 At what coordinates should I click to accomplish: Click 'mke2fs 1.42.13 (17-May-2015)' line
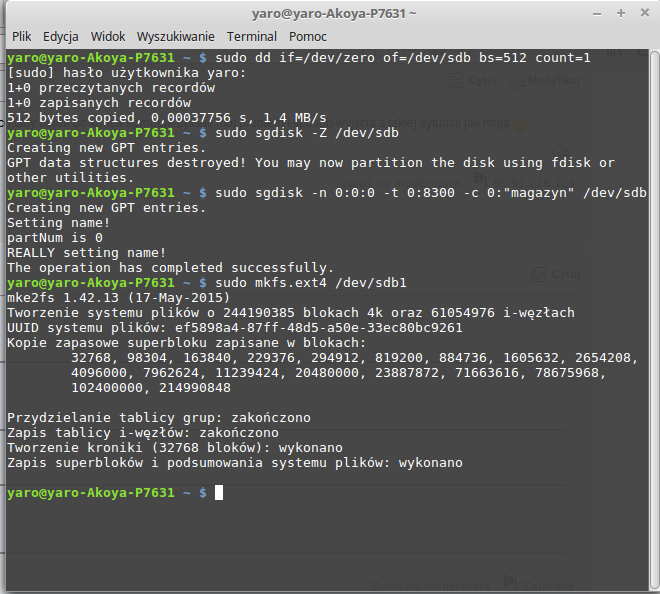click(118, 298)
